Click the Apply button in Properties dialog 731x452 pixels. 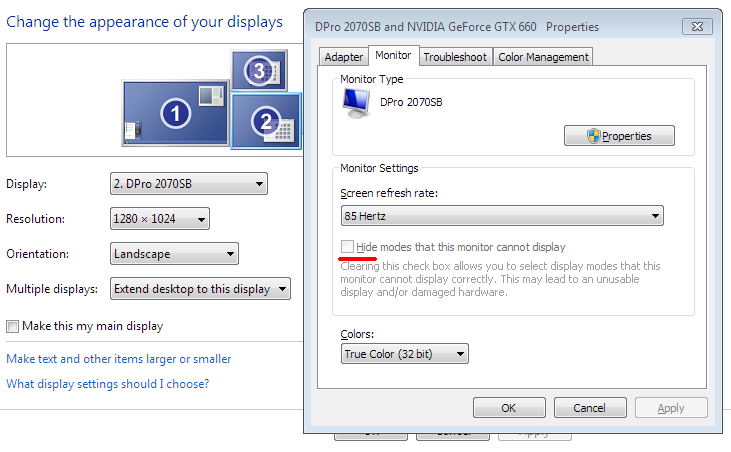[671, 408]
